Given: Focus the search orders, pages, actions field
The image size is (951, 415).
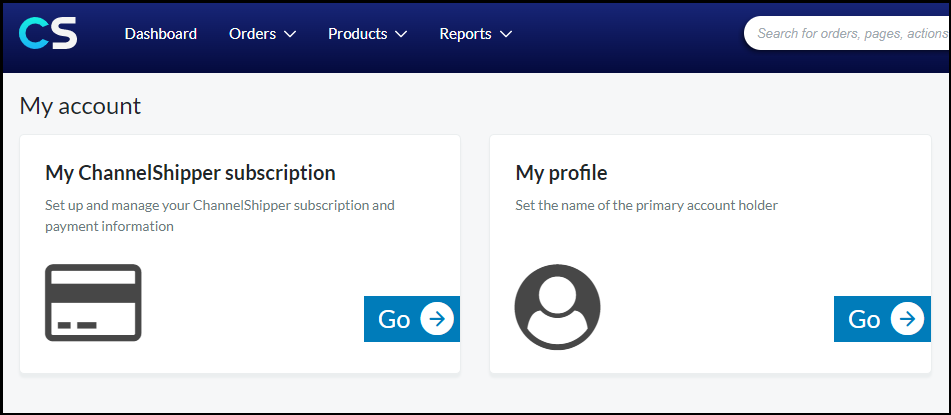Looking at the screenshot, I should [x=847, y=33].
